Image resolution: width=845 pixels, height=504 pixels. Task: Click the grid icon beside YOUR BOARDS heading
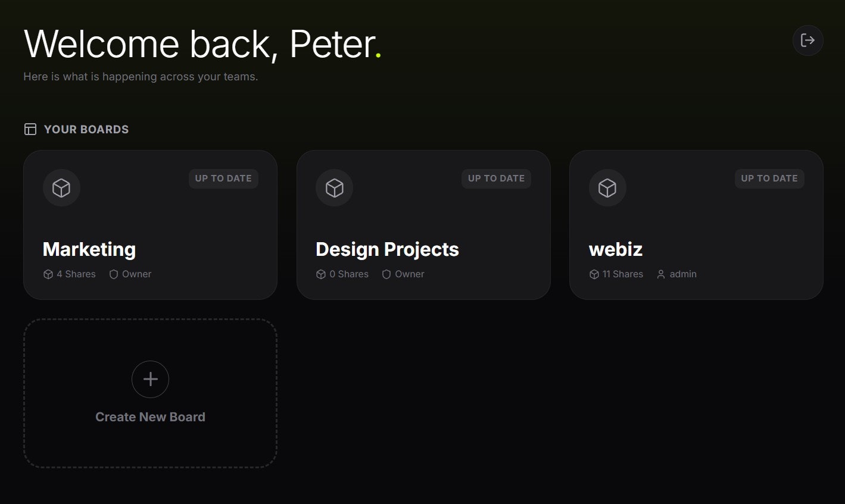click(30, 129)
